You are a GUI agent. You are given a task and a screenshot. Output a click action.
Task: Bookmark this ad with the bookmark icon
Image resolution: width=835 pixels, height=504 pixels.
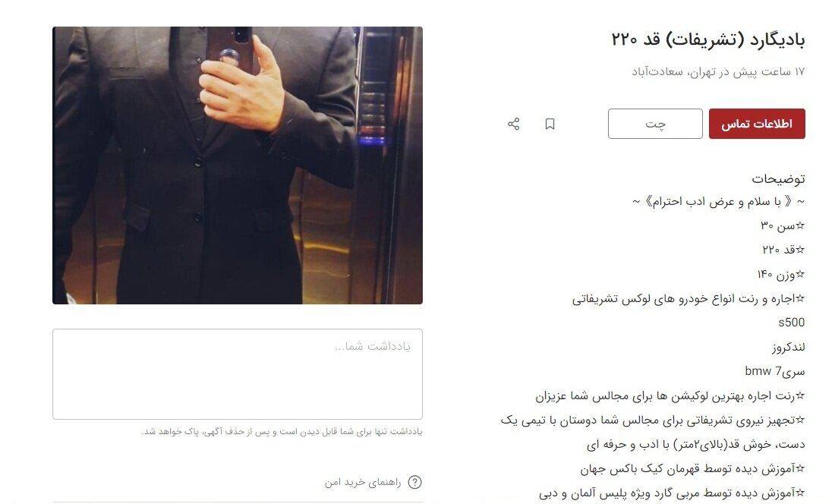coord(550,124)
